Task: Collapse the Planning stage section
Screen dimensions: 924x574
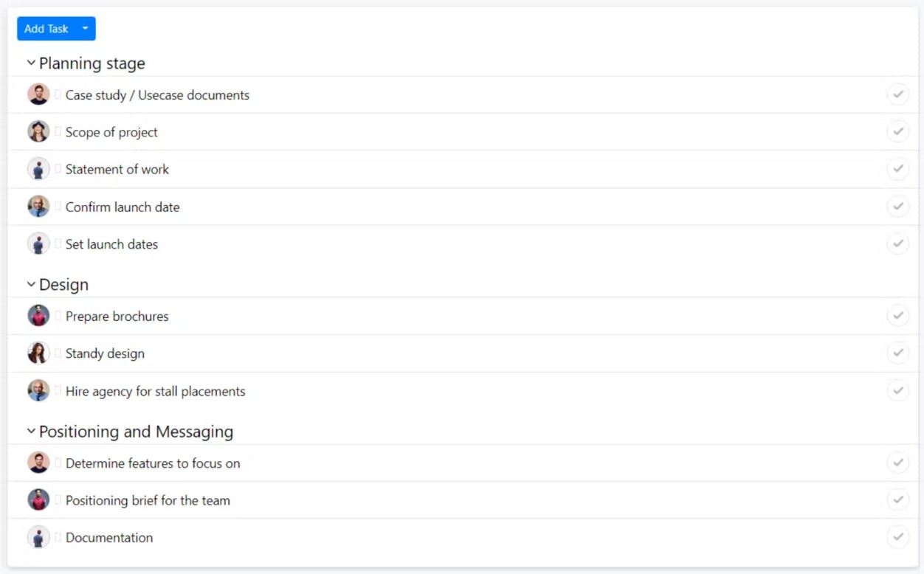Action: pyautogui.click(x=31, y=63)
